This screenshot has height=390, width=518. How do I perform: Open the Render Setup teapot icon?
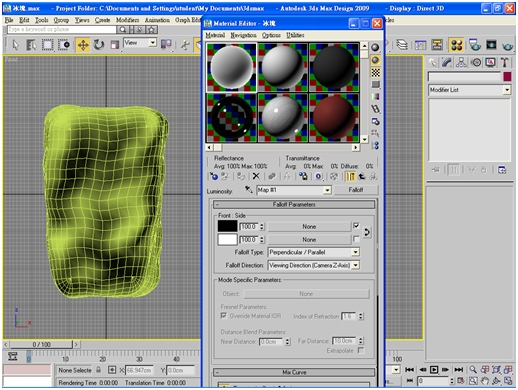click(x=475, y=45)
